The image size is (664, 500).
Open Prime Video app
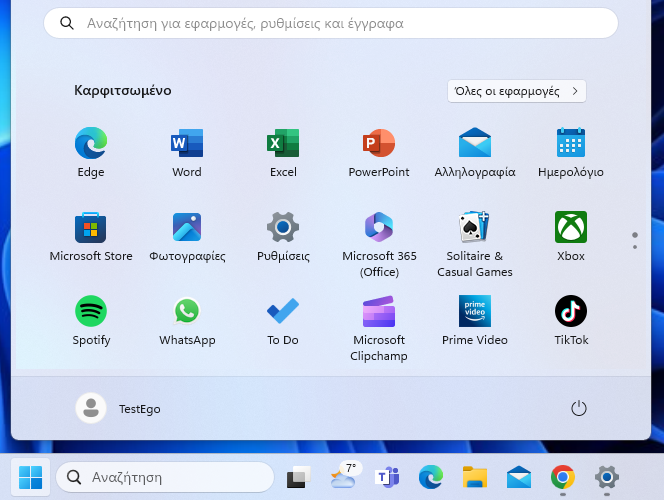coord(475,321)
